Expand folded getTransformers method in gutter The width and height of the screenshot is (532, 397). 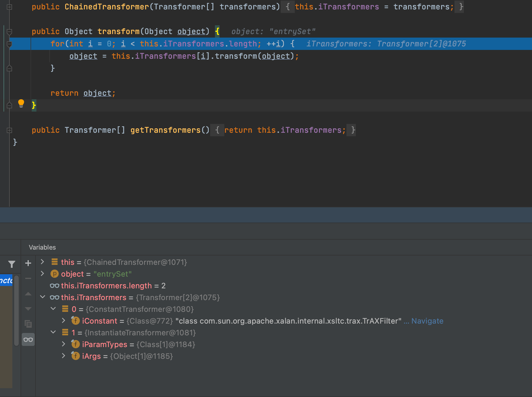click(9, 130)
